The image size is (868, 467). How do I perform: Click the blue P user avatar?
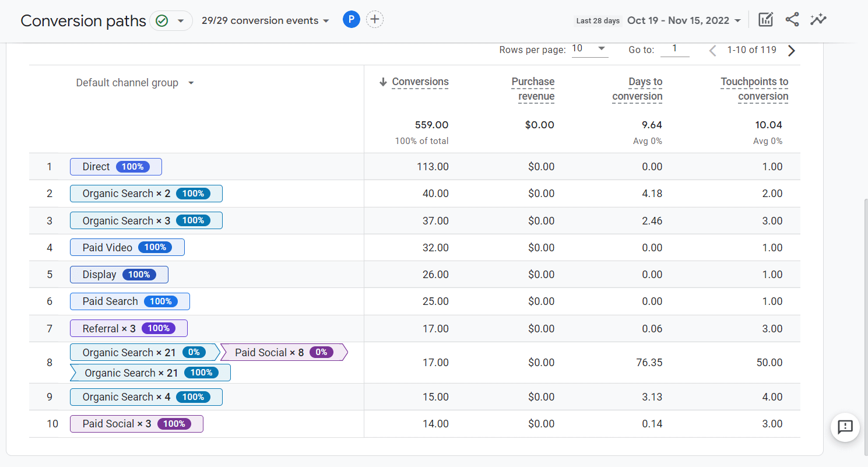click(351, 20)
